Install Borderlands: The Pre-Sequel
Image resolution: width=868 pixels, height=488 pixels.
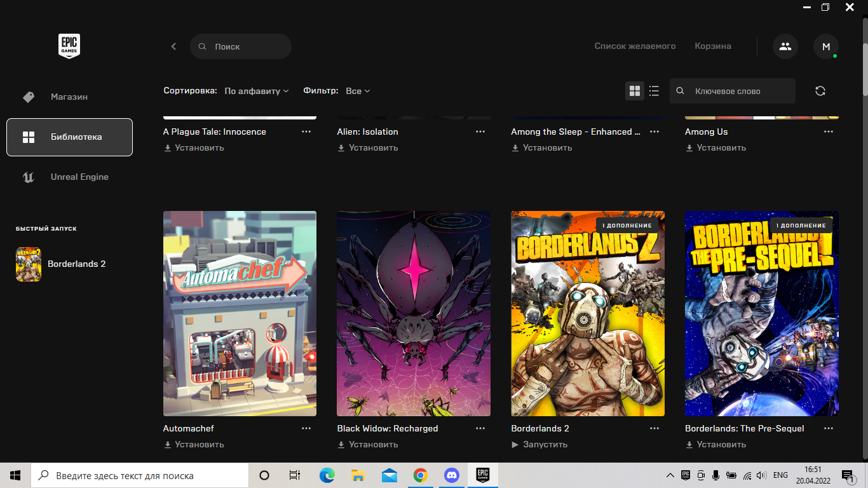point(716,444)
